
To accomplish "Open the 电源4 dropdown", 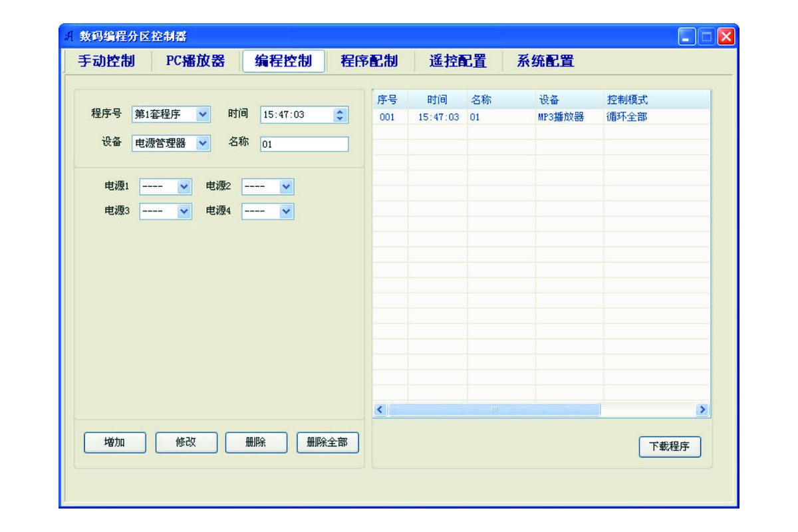I will coord(286,211).
